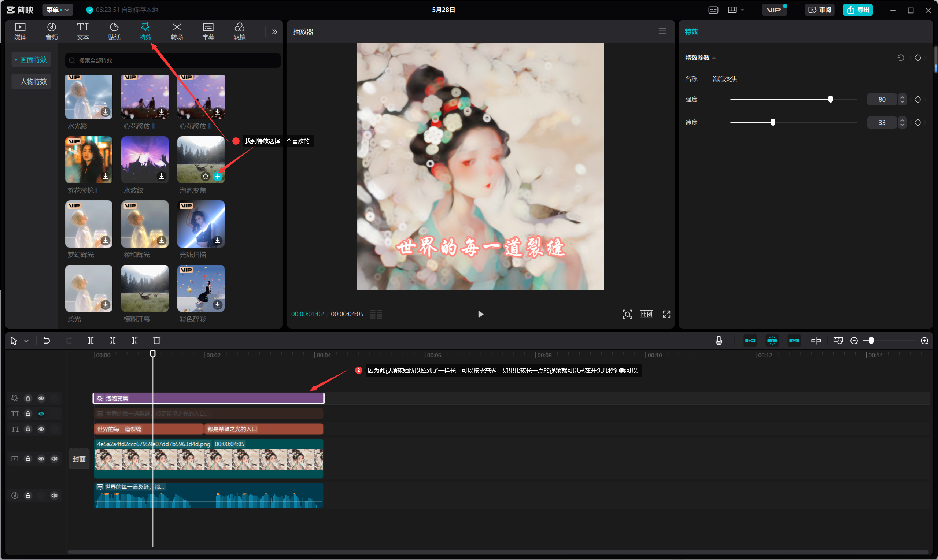This screenshot has height=560, width=938.
Task: Delete right of playhead tool
Action: coord(134,340)
